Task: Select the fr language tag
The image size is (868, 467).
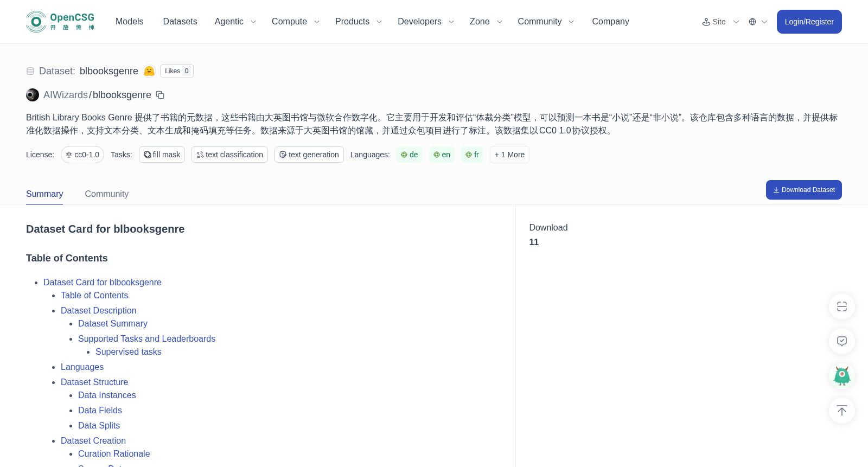Action: pyautogui.click(x=473, y=155)
